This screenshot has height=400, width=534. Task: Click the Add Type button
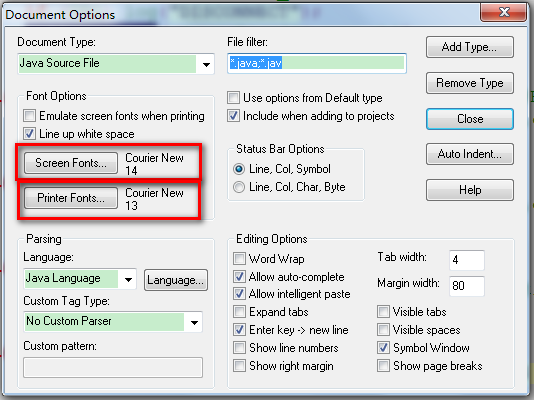pos(470,47)
